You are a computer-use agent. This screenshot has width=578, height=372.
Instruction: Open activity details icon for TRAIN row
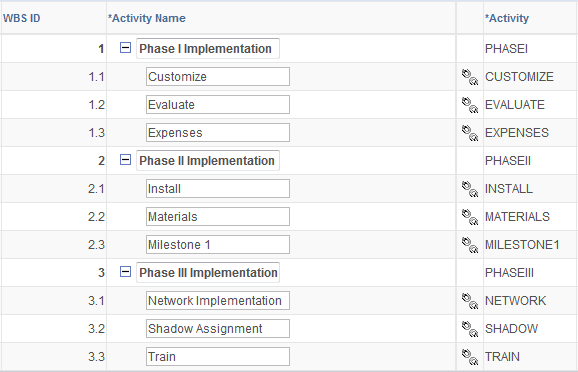coord(470,357)
